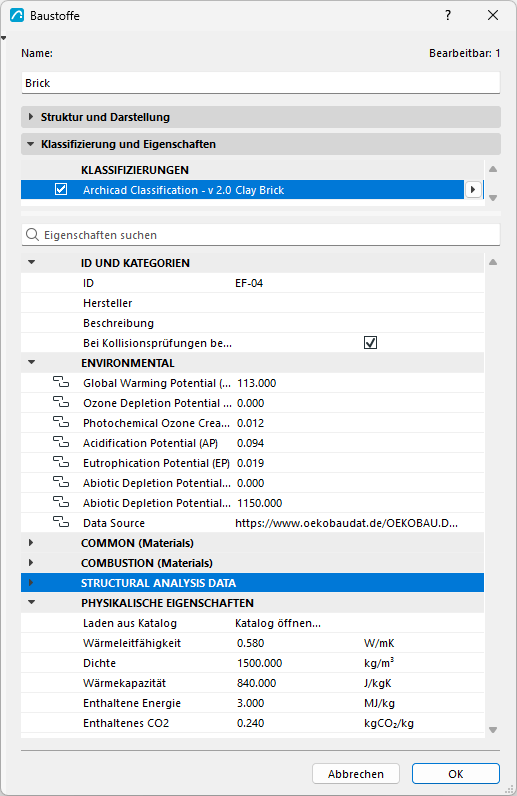The image size is (517, 796).
Task: Click Photochemical Ozone value 0.012
Action: pyautogui.click(x=250, y=423)
